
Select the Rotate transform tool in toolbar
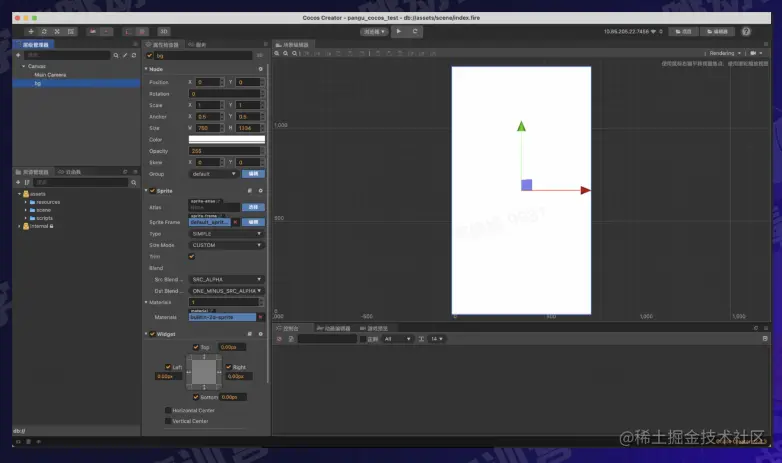44,31
